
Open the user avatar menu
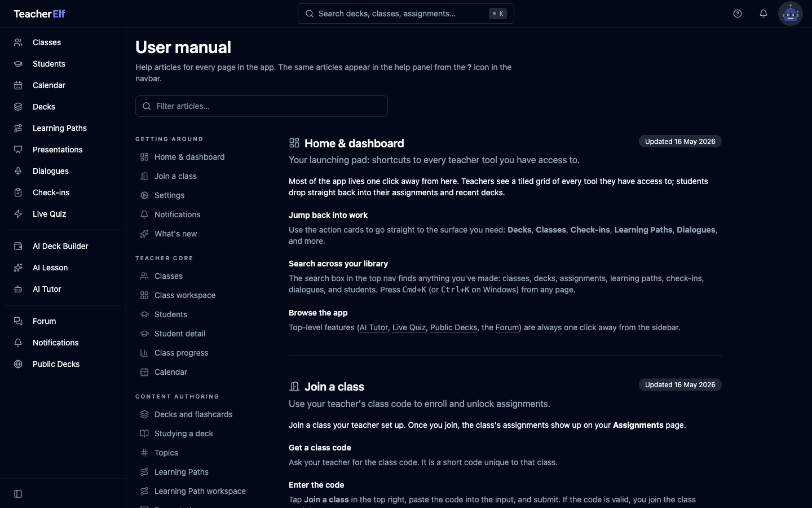[791, 14]
